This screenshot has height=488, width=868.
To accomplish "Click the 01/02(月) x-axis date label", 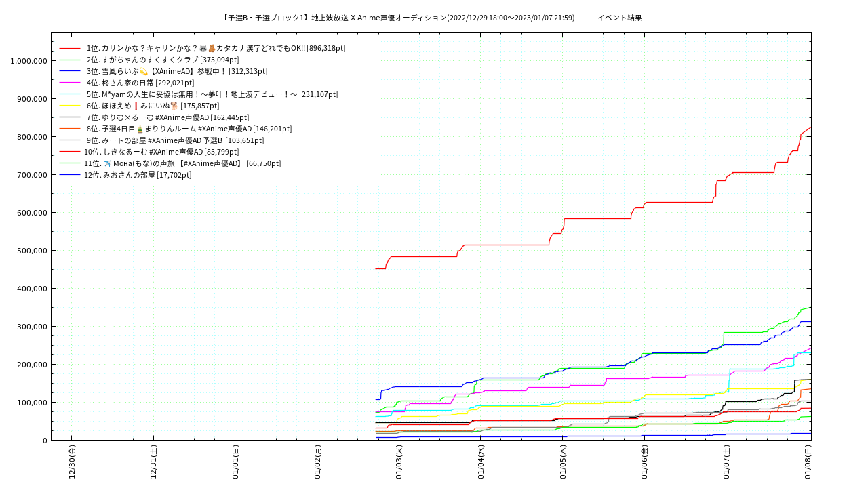I will click(x=317, y=462).
